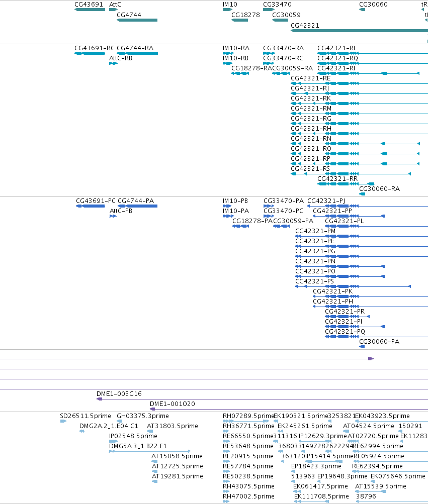Click the CG42321-PM protein label
428x504 pixels.
click(315, 231)
